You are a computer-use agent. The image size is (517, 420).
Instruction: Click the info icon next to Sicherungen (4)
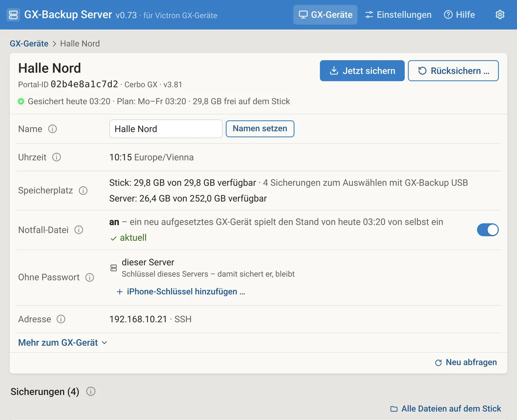tap(90, 391)
